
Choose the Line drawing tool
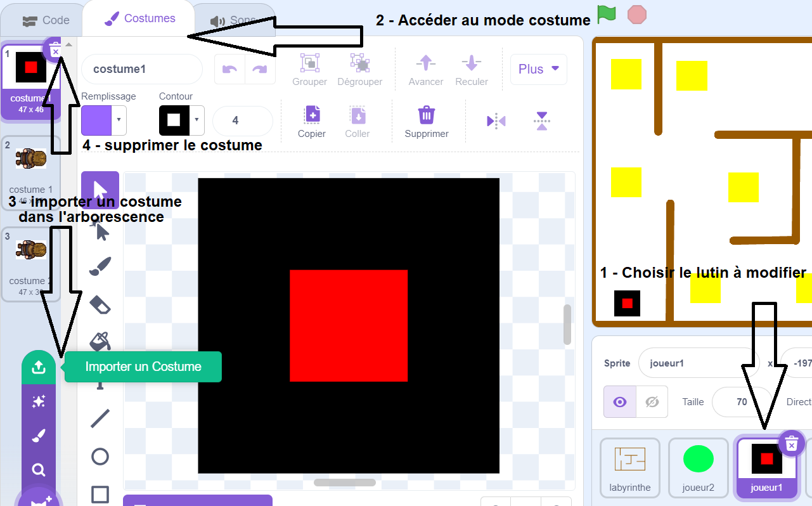(100, 418)
